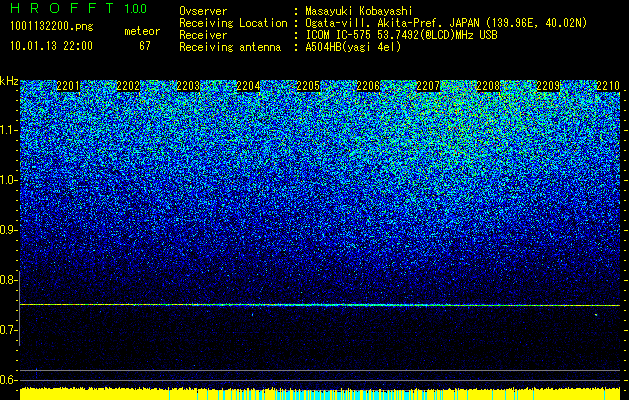Click the 2208 time marker

coord(488,86)
